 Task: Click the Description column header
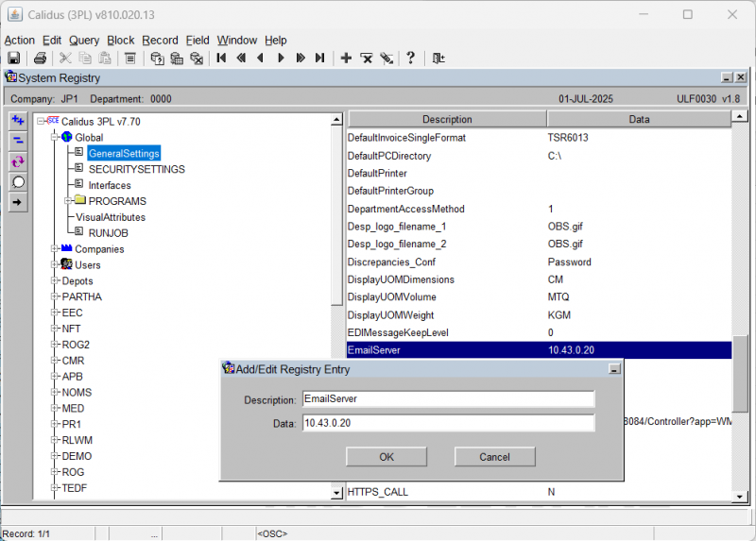[447, 119]
